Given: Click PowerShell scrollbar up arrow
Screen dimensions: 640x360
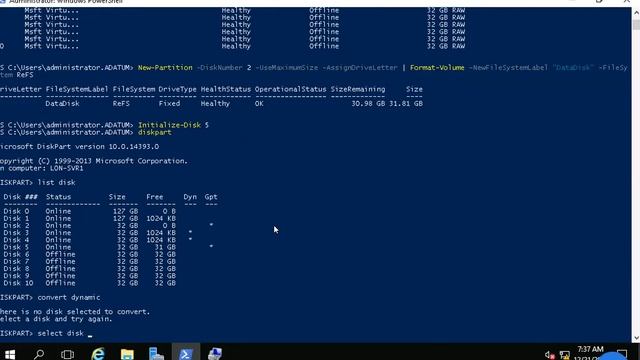Looking at the screenshot, I should tap(636, 13).
